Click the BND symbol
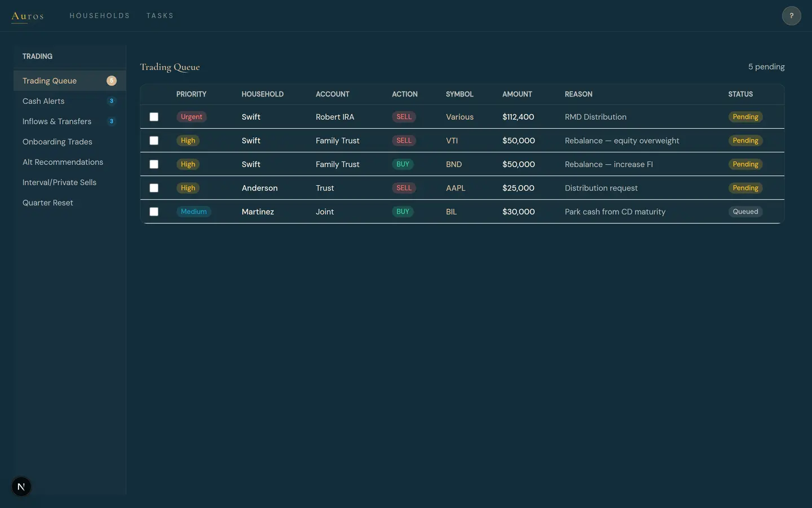 coord(454,164)
